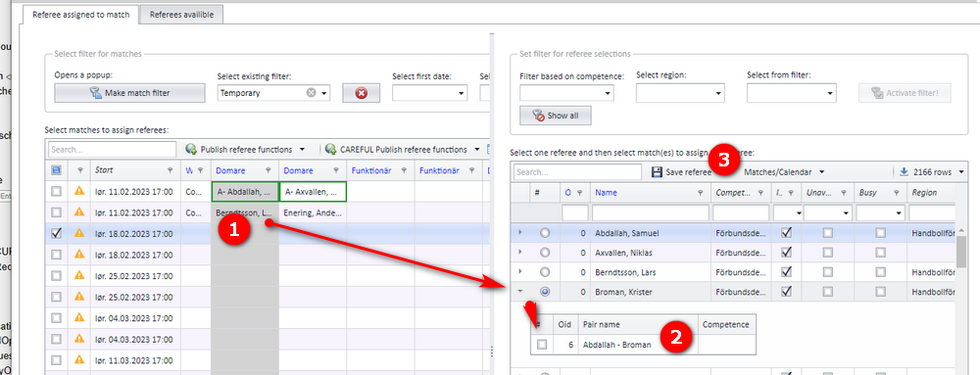Focus the referee grid Search field

click(577, 171)
